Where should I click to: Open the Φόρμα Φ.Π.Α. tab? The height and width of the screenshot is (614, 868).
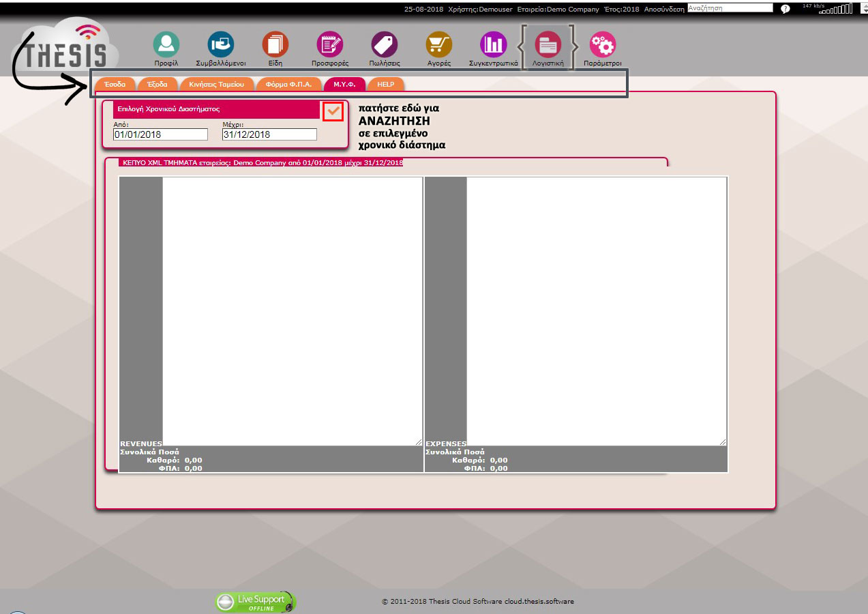coord(288,85)
